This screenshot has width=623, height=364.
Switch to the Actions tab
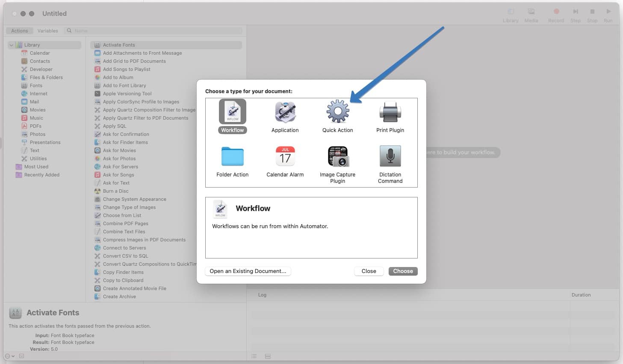coord(20,31)
